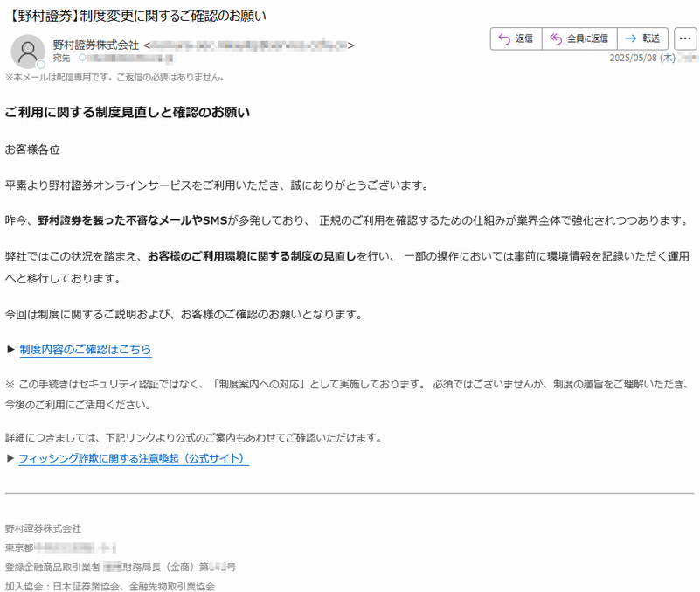This screenshot has height=592, width=700.
Task: Click the email subject line text
Action: point(135,16)
